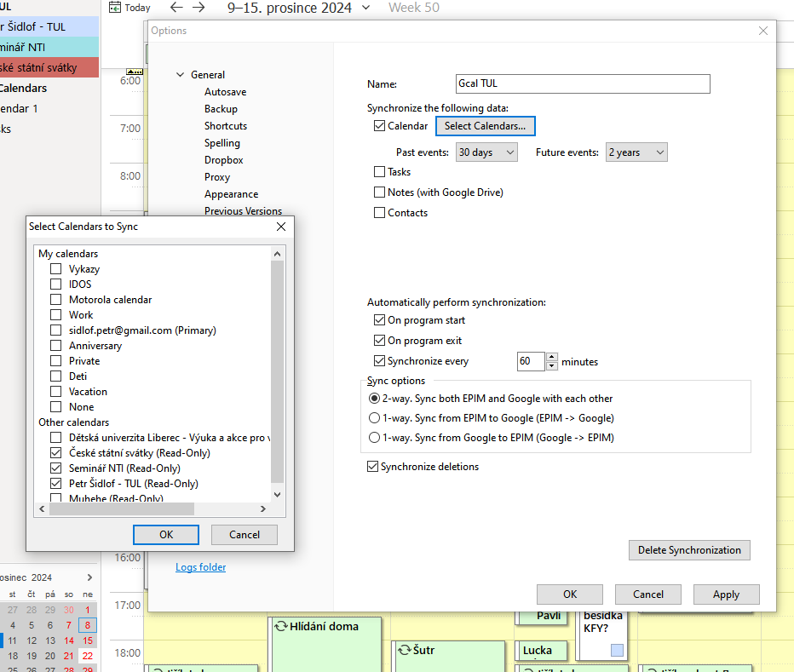The image size is (794, 672).
Task: Click Delete Synchronization button
Action: [x=689, y=550]
